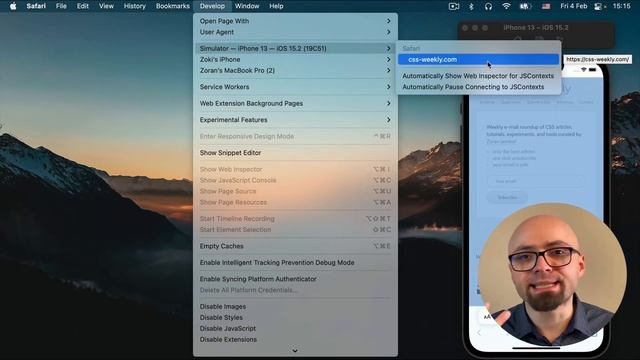Viewport: 640px width, 360px height.
Task: Tap the back arrow in simulator Safari toolbar
Action: click(479, 333)
